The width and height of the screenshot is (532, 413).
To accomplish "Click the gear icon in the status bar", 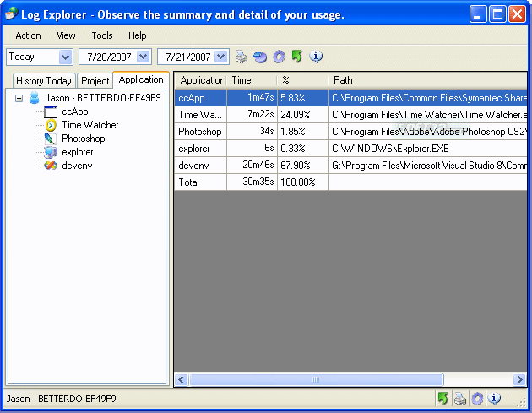I will point(477,399).
